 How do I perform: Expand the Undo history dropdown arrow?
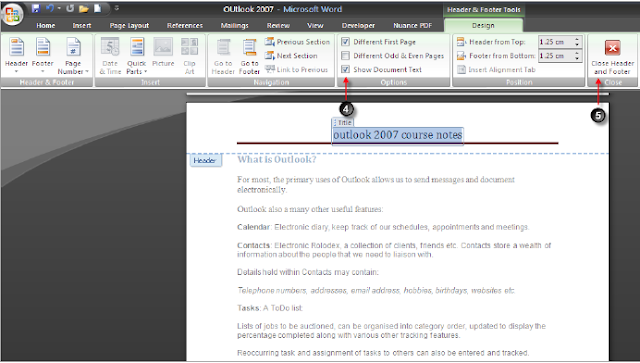[59, 8]
